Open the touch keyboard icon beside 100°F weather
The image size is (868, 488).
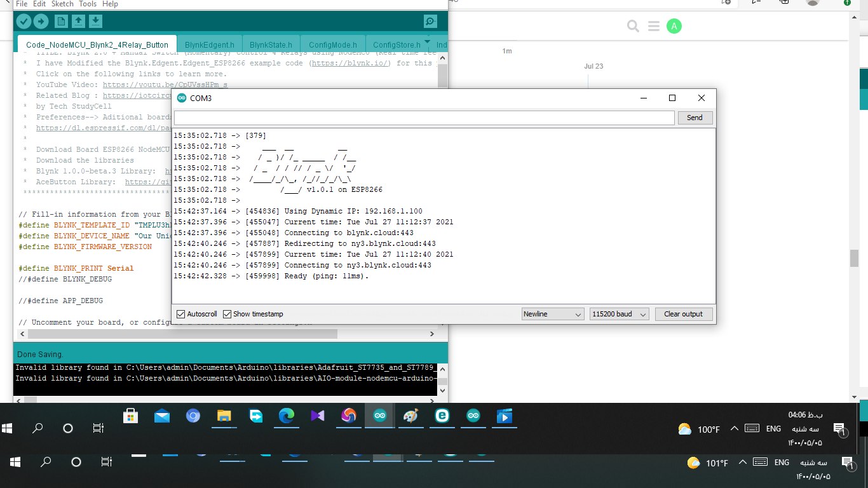[752, 428]
